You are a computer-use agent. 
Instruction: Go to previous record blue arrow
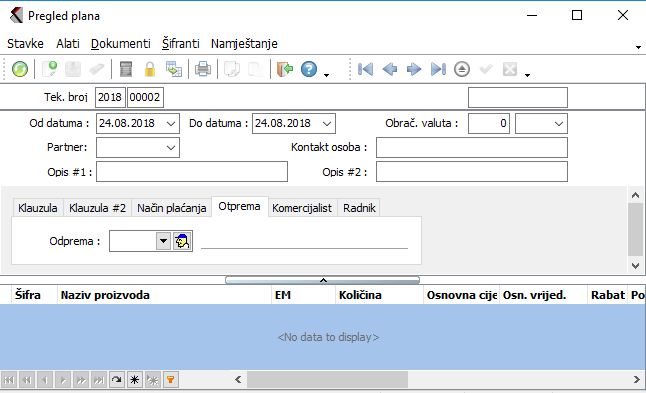[x=390, y=69]
